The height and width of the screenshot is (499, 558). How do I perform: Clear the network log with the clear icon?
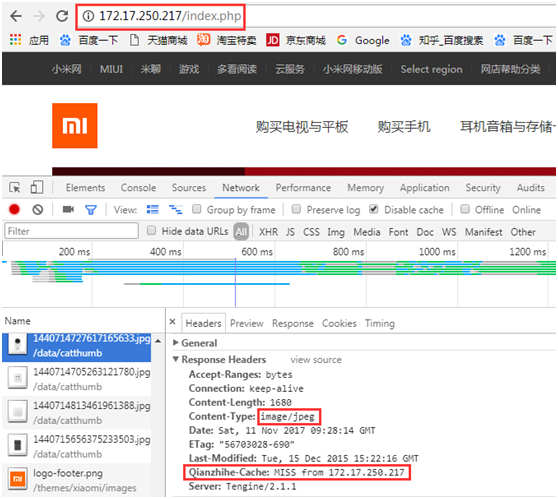coord(38,210)
